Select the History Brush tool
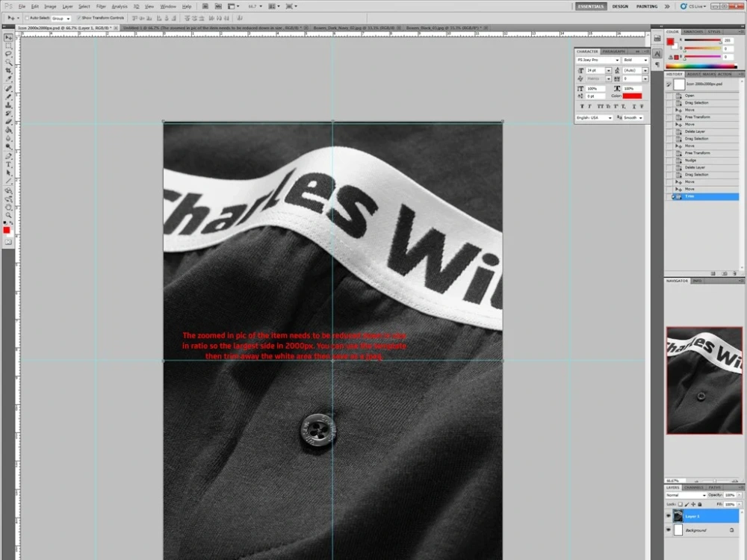The width and height of the screenshot is (747, 560). pos(8,113)
